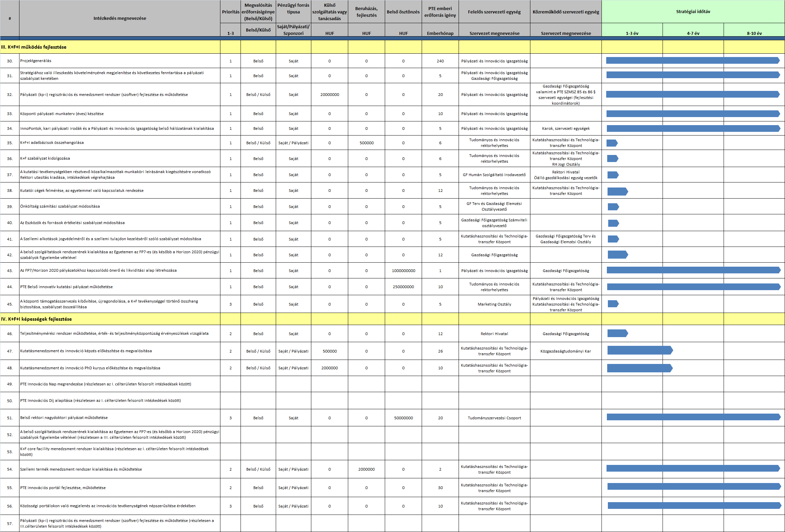The width and height of the screenshot is (785, 532).
Task: Select the 20000000 HUF cell in row 32
Action: [x=329, y=95]
